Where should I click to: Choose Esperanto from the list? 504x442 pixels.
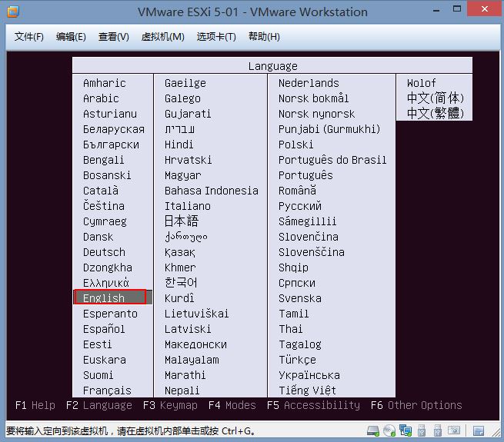110,314
